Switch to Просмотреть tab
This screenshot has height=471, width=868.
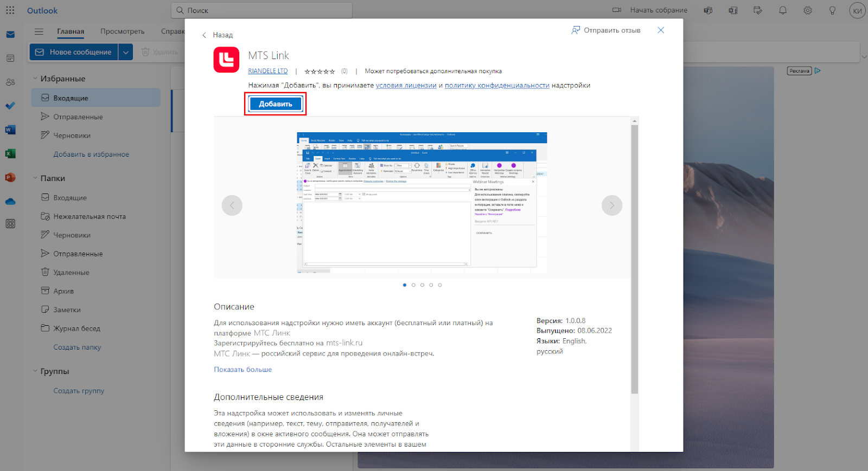(x=123, y=31)
